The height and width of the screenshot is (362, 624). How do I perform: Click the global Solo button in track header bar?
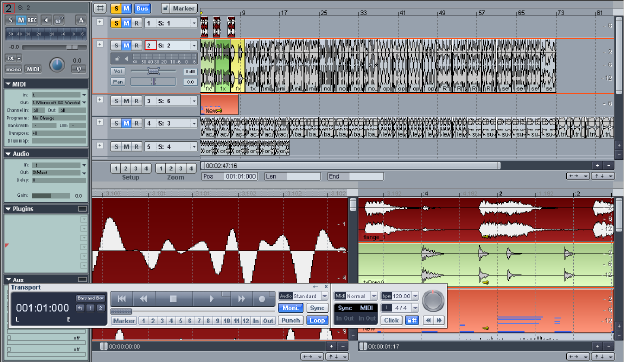[x=116, y=8]
